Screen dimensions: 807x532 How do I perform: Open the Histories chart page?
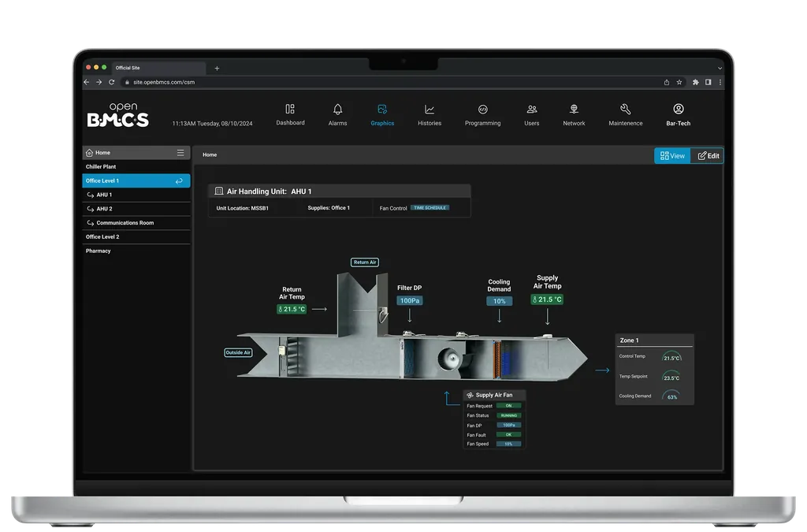pos(430,115)
